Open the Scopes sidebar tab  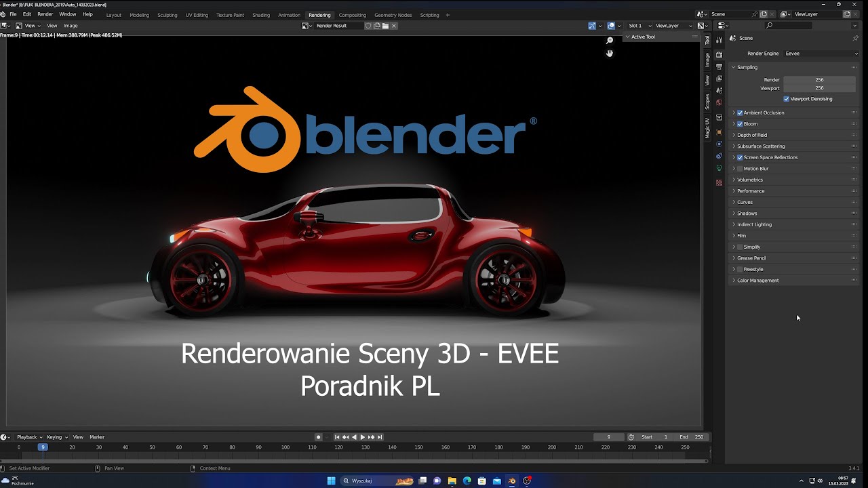707,102
